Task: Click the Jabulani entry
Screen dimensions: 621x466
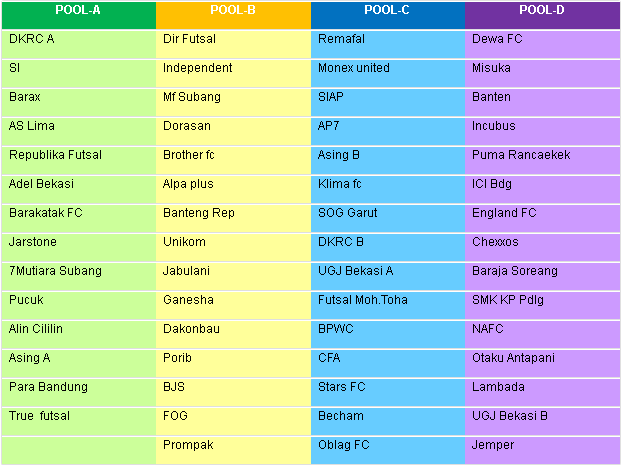Action: [187, 271]
